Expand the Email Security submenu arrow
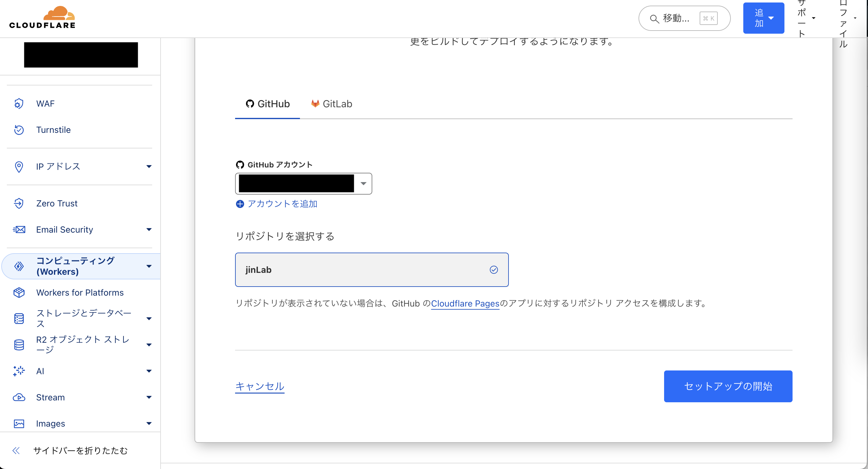 (x=149, y=230)
